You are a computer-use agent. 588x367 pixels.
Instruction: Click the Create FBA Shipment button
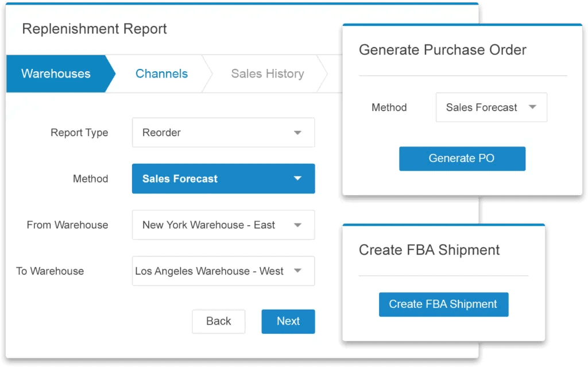pyautogui.click(x=444, y=304)
